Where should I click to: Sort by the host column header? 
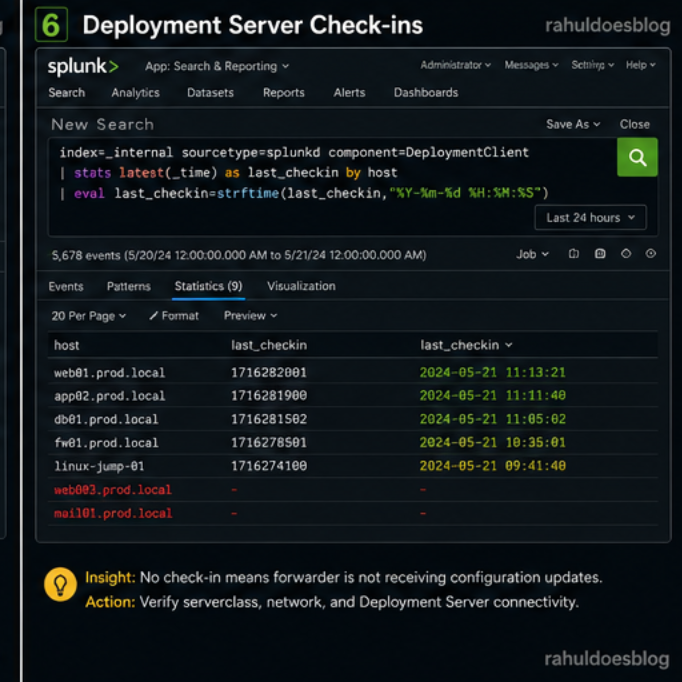pyautogui.click(x=67, y=345)
